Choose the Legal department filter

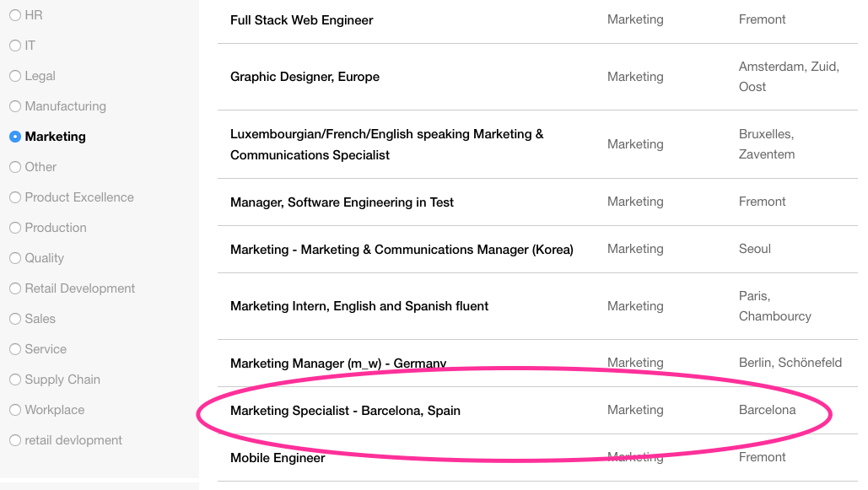(15, 76)
